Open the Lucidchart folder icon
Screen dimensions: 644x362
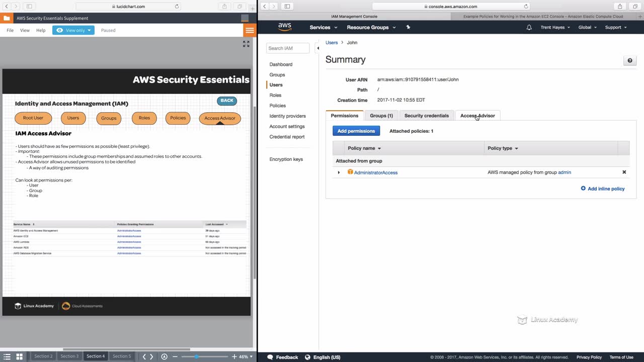[6, 18]
